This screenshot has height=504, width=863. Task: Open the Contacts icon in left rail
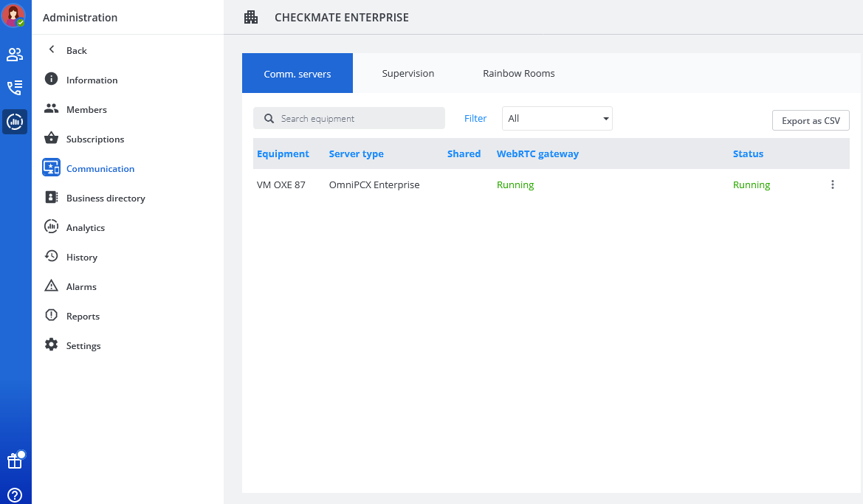click(x=15, y=54)
